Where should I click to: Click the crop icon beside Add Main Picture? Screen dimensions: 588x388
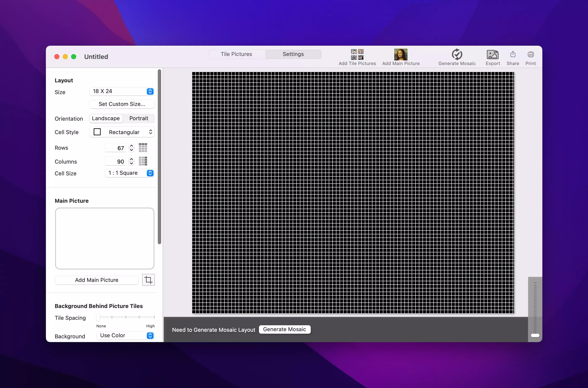click(x=148, y=280)
